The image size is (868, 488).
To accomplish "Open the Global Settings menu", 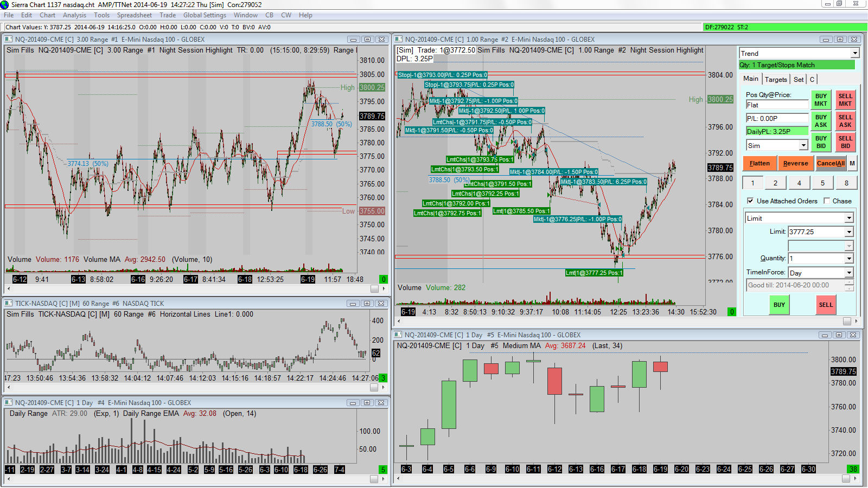I will coord(205,15).
